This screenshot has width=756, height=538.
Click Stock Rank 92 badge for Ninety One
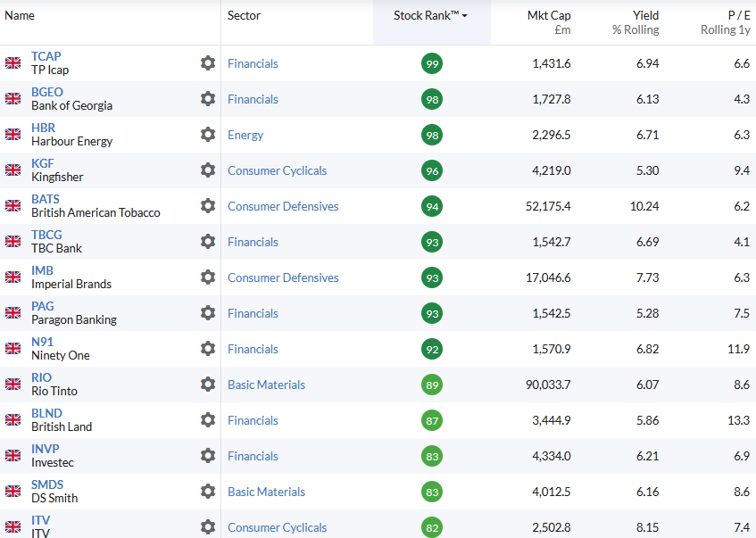(x=432, y=349)
